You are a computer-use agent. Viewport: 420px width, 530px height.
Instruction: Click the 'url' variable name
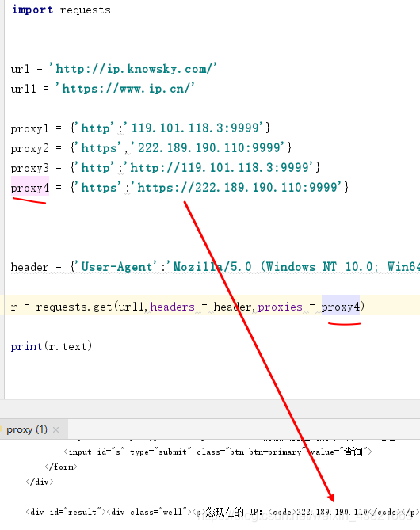click(x=21, y=69)
